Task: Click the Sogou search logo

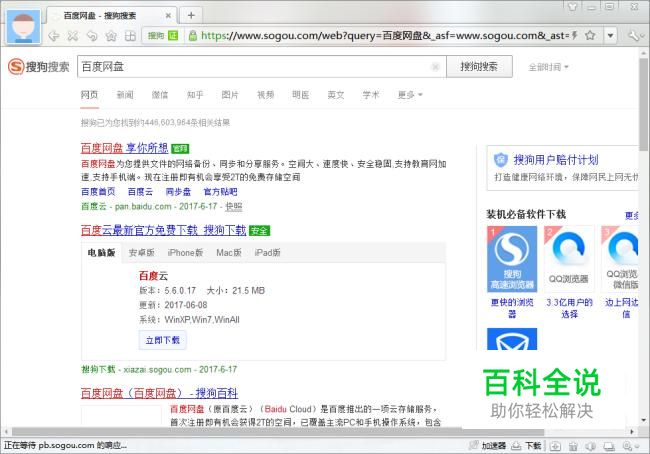Action: 39,67
